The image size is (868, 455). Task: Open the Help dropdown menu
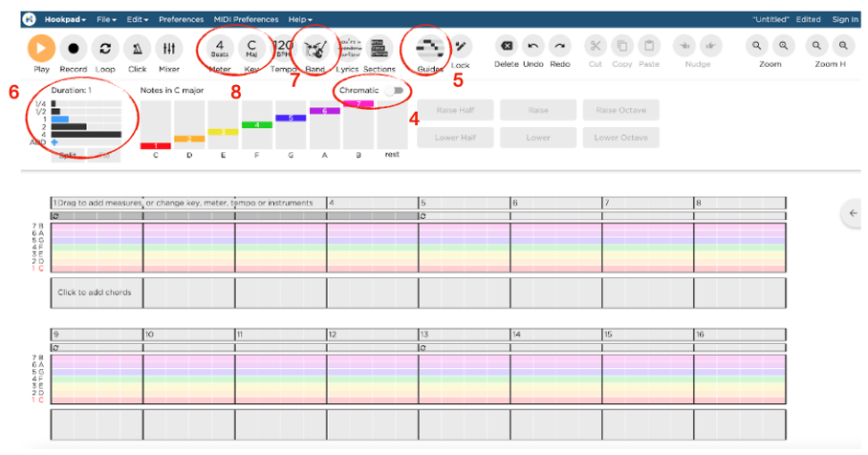[x=300, y=19]
